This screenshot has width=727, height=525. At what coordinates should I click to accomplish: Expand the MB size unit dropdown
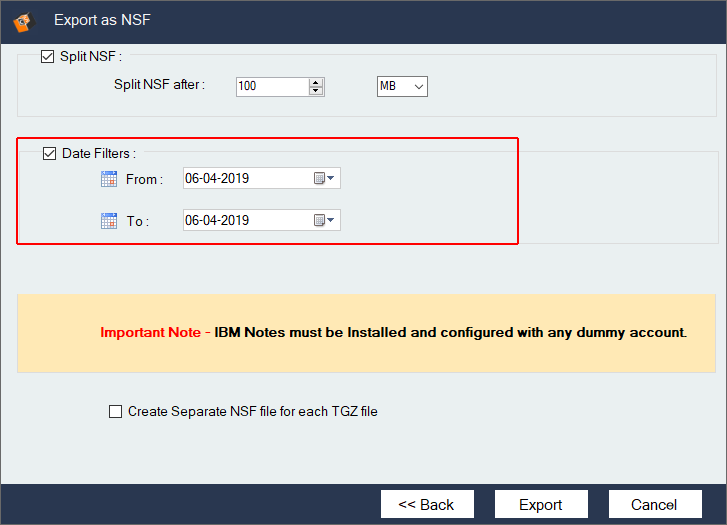(418, 87)
